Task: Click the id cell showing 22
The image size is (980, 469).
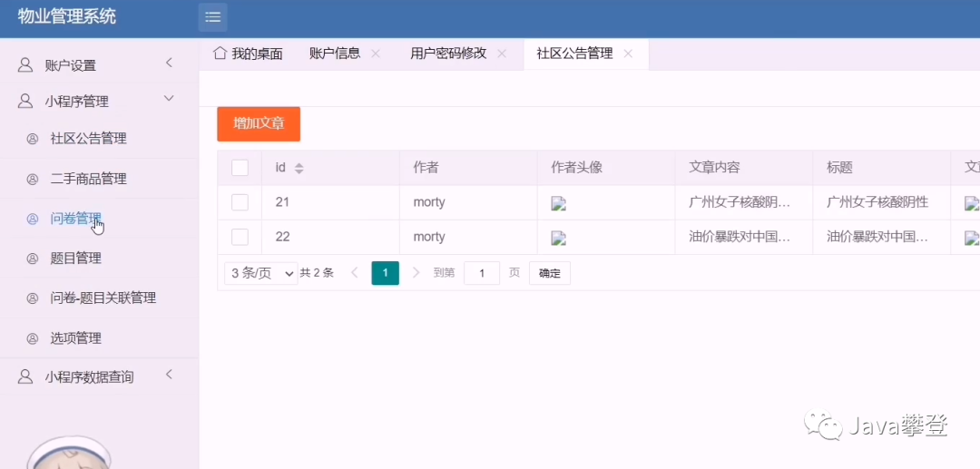Action: click(330, 237)
